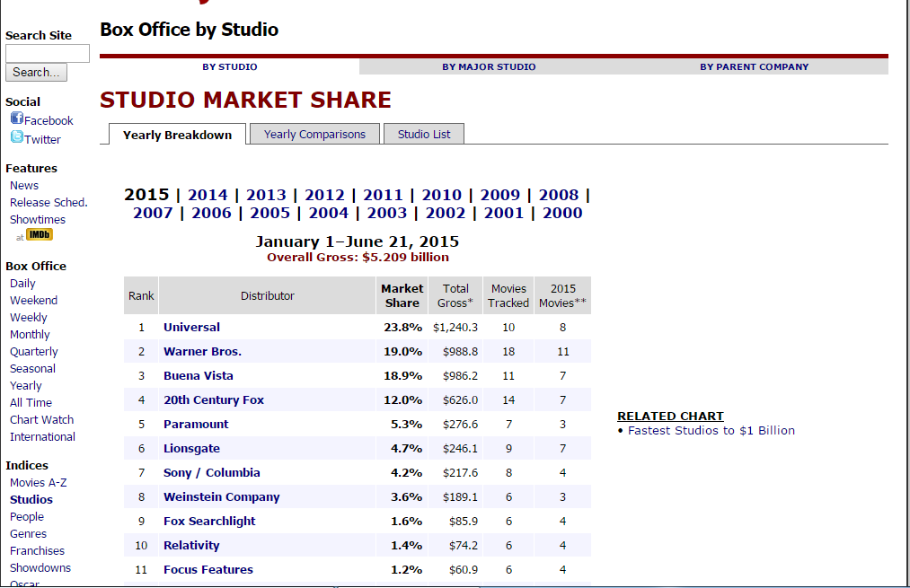This screenshot has height=588, width=910.
Task: Switch to the BY STUDIO tab
Action: point(230,66)
